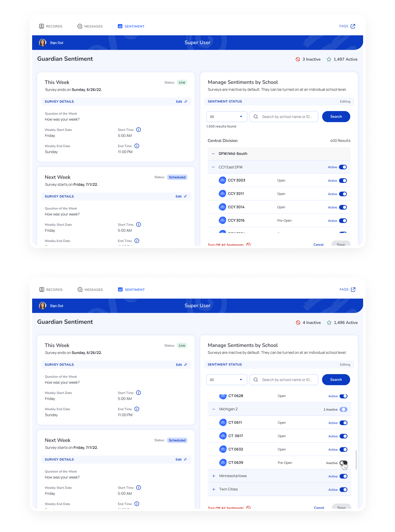Toggle CT 0628 active switch
The height and width of the screenshot is (532, 395).
(x=344, y=396)
